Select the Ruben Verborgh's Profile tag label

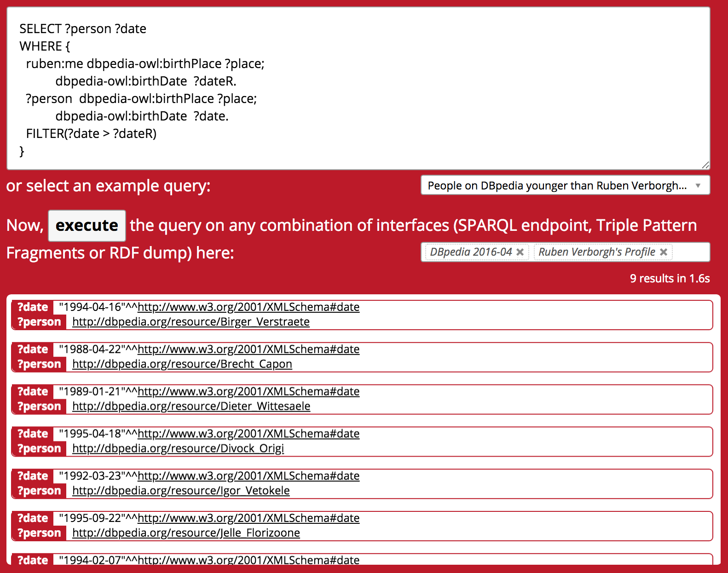[x=597, y=252]
